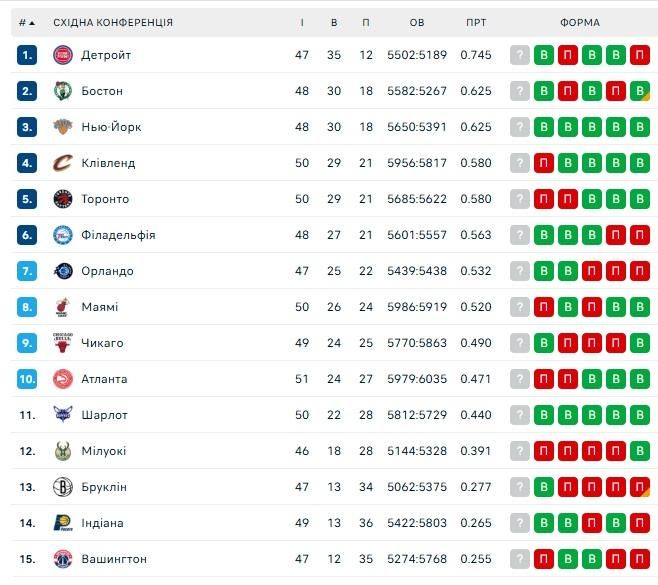Click the Boston Celtics team logo
Viewport: 658px width, 585px height.
coord(63,91)
